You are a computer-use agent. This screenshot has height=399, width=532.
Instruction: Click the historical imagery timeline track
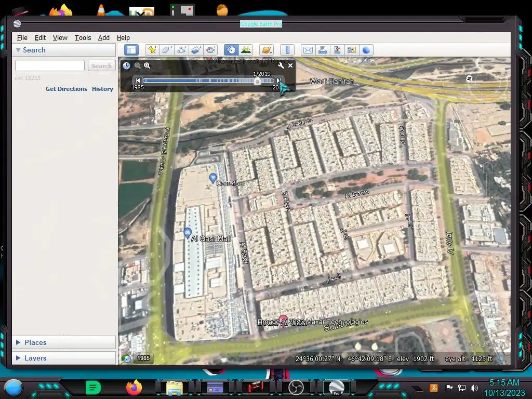208,81
